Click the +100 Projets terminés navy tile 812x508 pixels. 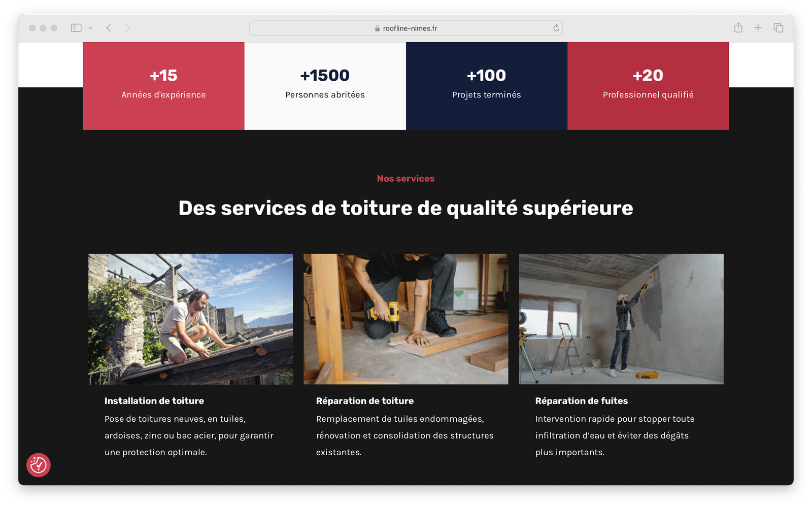[x=487, y=86]
